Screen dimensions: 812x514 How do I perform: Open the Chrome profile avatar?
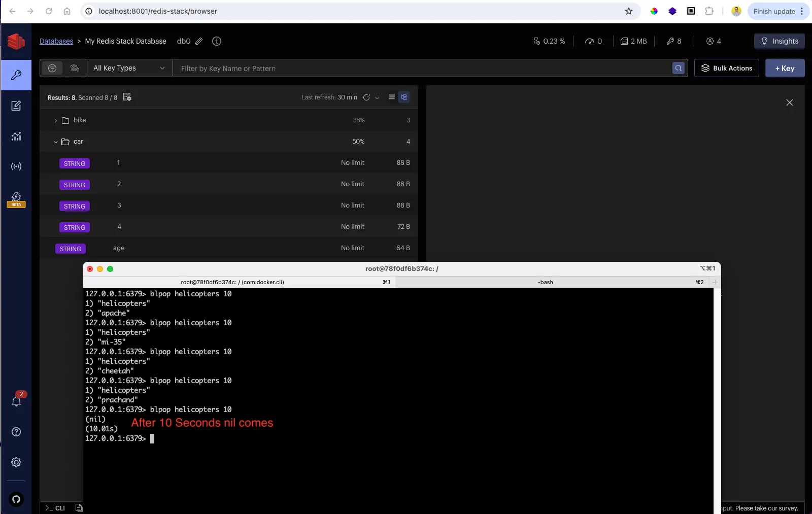click(x=736, y=11)
